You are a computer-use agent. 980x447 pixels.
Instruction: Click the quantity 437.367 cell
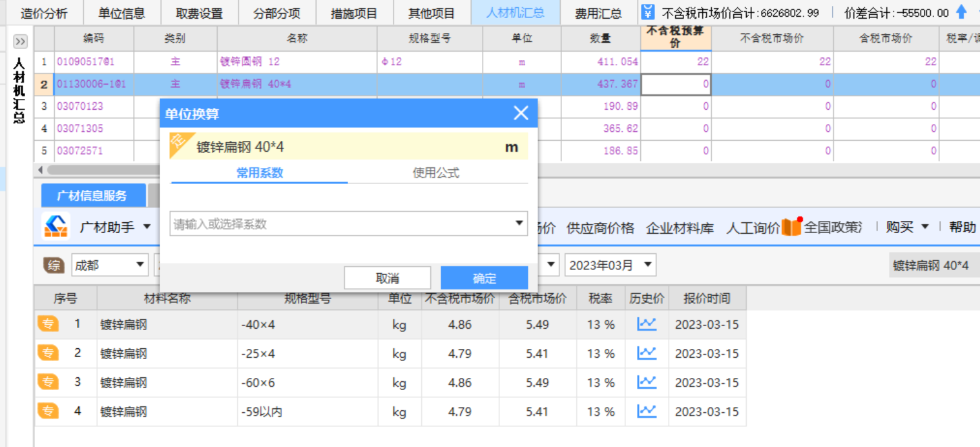[601, 84]
